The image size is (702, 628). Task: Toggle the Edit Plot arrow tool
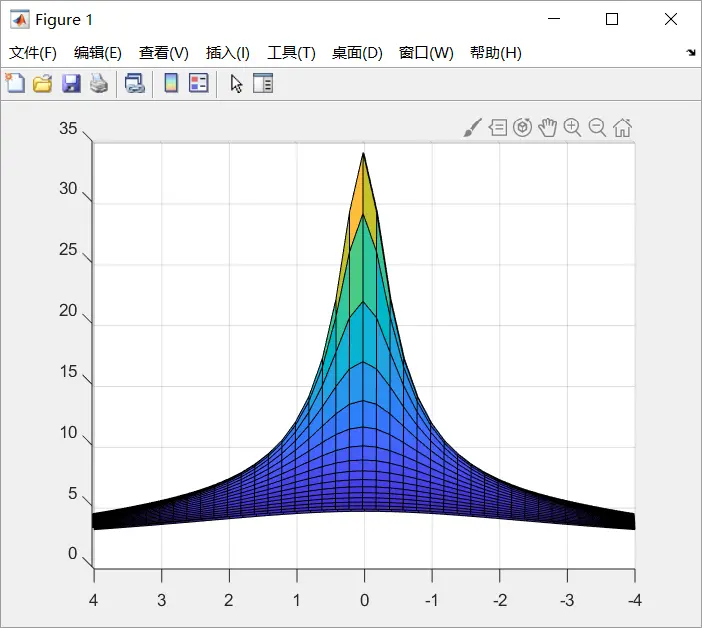click(x=236, y=84)
